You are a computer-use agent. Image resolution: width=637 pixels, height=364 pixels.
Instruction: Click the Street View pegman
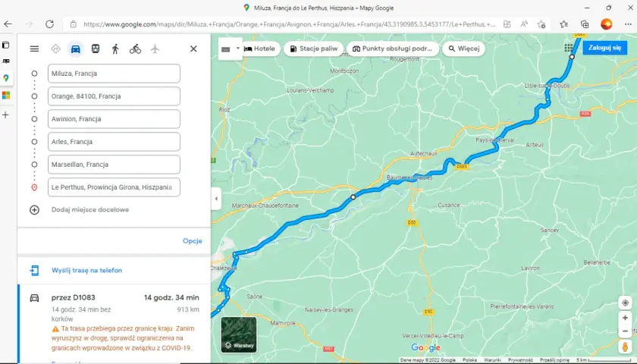point(625,347)
